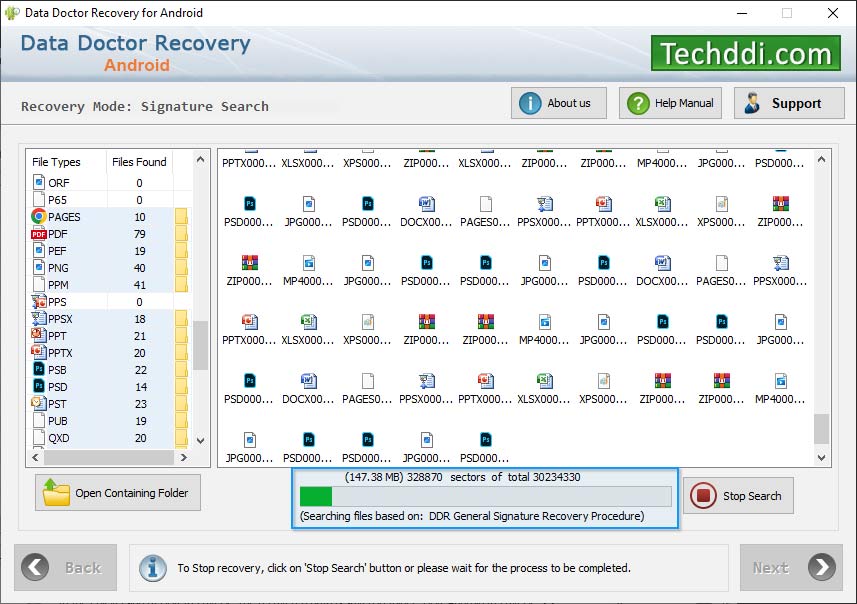
Task: Open the folder icon in PNG row
Action: pyautogui.click(x=181, y=267)
